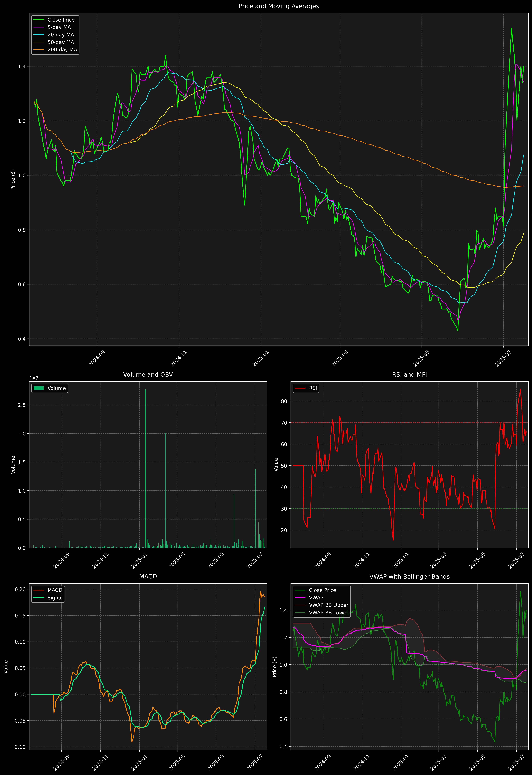Click the 'Price ($)' axis label on VWAP chart
The width and height of the screenshot is (532, 775).
(275, 667)
